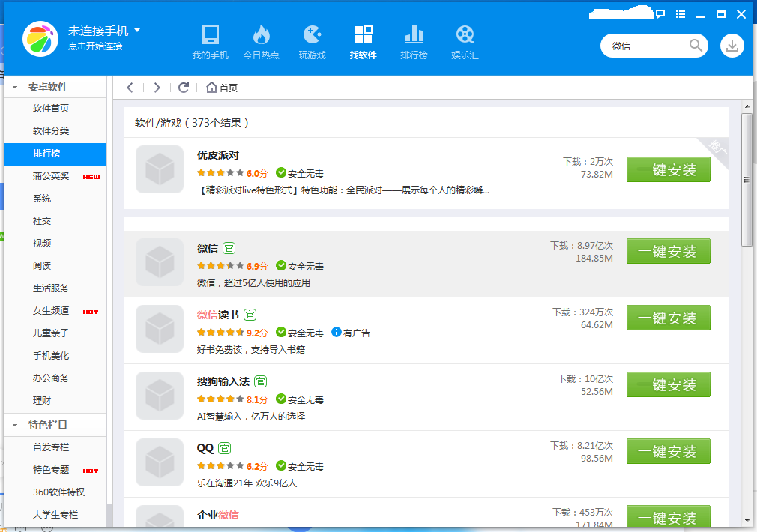This screenshot has width=757, height=532.
Task: Click the results vertical scrollbar thumb
Action: tap(747, 180)
